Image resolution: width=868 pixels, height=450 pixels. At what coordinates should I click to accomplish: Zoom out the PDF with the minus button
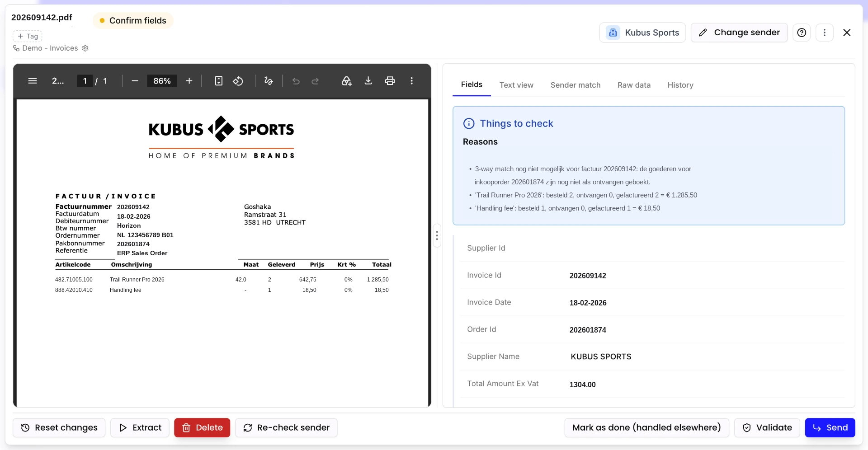pos(135,81)
